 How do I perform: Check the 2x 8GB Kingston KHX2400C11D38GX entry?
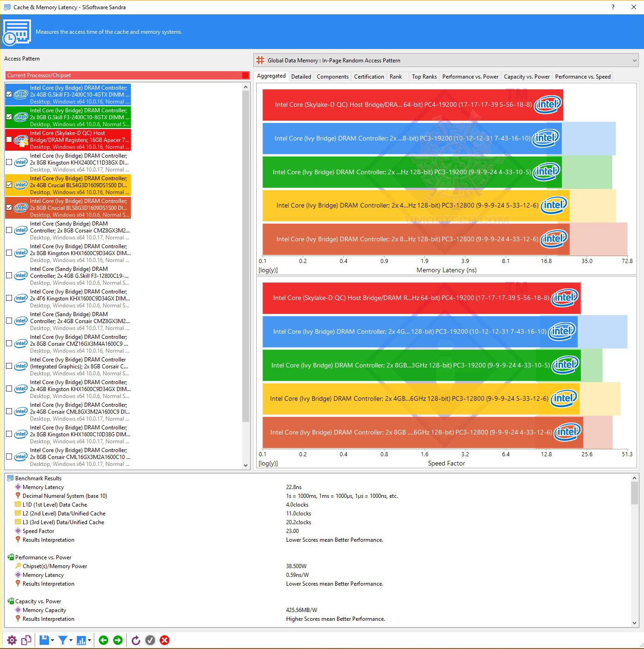click(x=9, y=162)
